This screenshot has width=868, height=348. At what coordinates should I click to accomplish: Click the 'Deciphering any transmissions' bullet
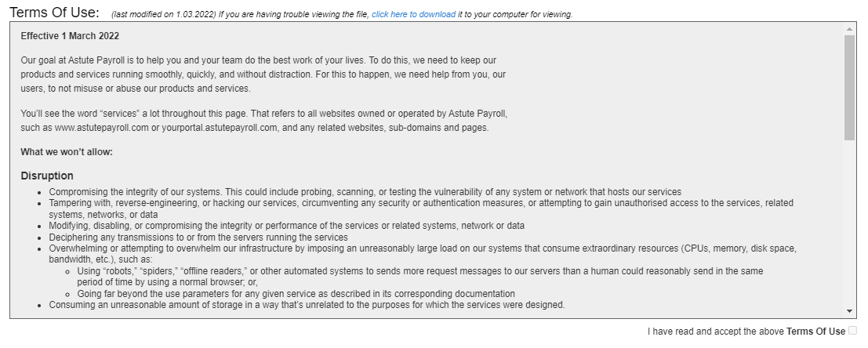tap(198, 237)
